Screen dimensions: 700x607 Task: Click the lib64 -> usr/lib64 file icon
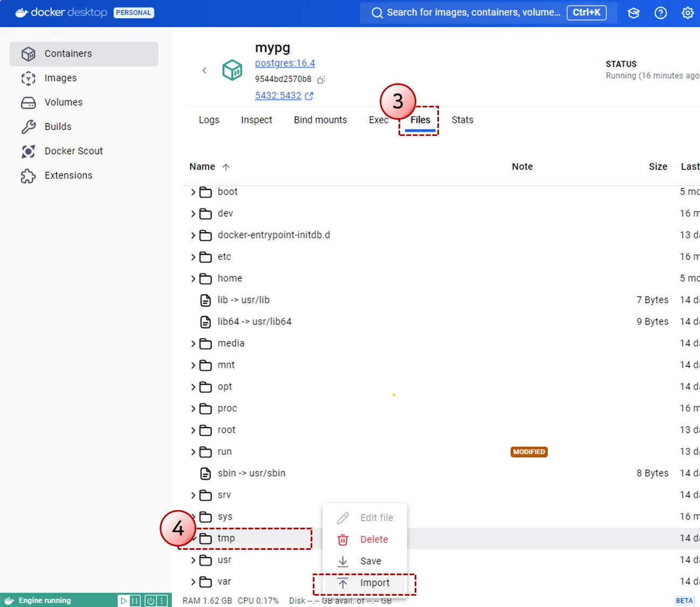(205, 322)
